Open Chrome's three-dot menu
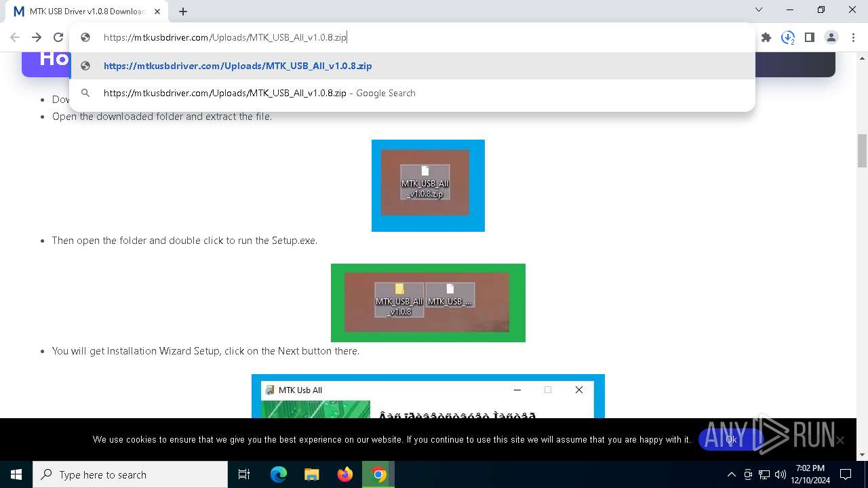 pyautogui.click(x=853, y=37)
